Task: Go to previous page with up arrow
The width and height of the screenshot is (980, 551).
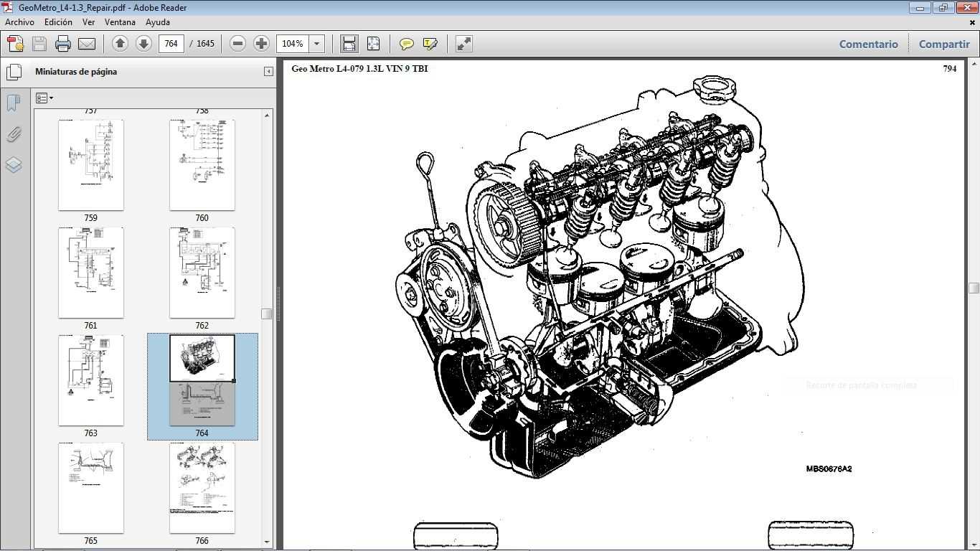Action: [120, 44]
